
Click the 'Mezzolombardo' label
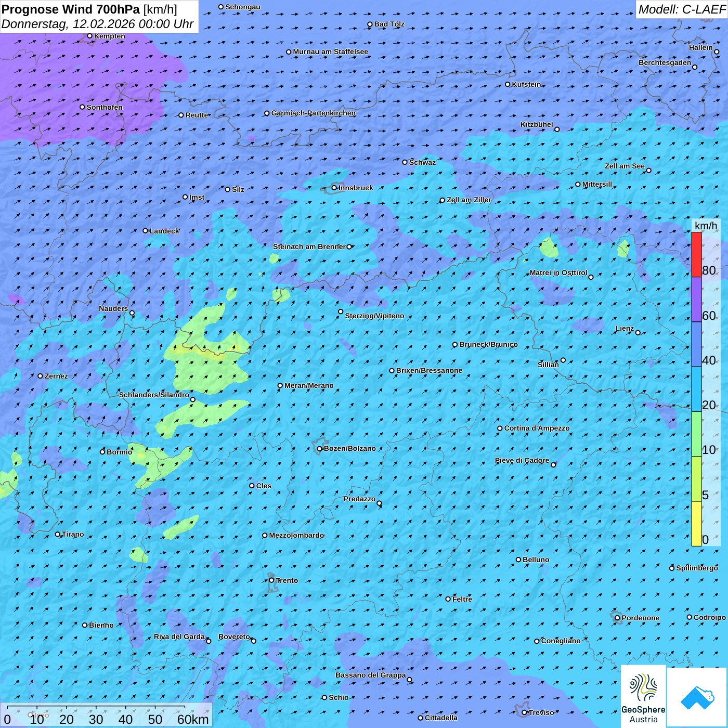(x=296, y=535)
